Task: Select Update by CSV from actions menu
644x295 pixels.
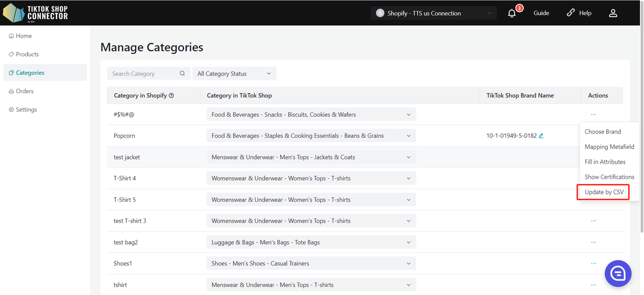Action: click(604, 192)
